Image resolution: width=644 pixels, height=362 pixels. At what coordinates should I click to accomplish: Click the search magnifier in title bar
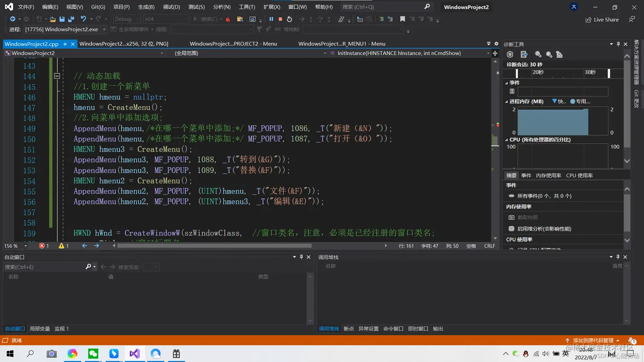pos(427,7)
